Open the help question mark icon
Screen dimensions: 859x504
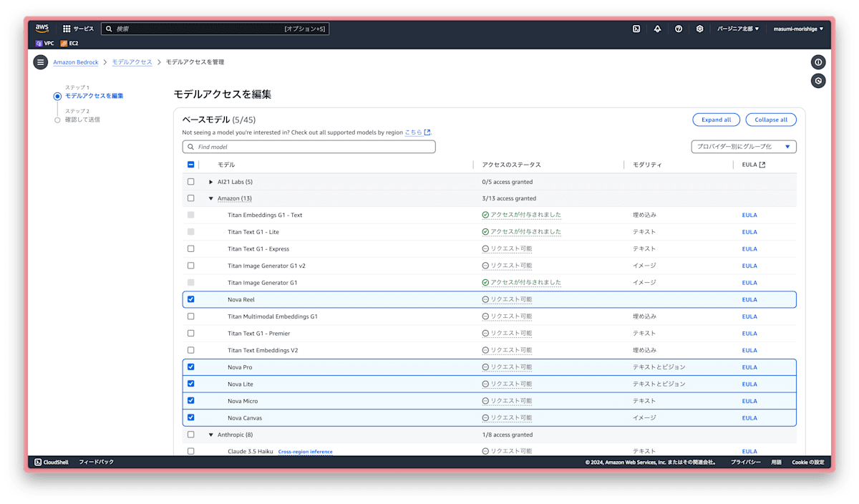point(679,29)
